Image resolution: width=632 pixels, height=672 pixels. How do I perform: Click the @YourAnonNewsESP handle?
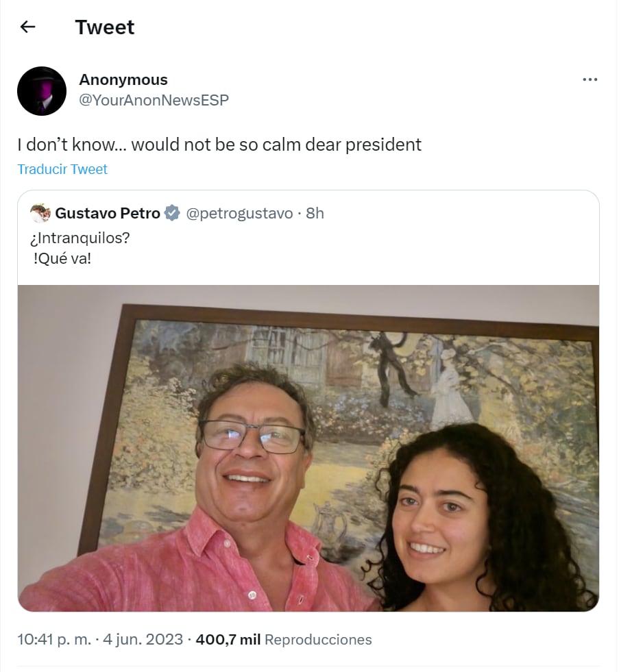tap(154, 100)
